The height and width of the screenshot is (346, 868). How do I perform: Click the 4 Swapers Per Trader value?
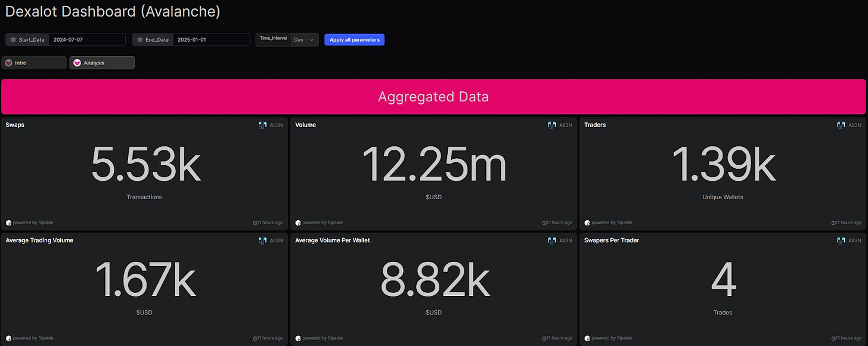pos(723,280)
